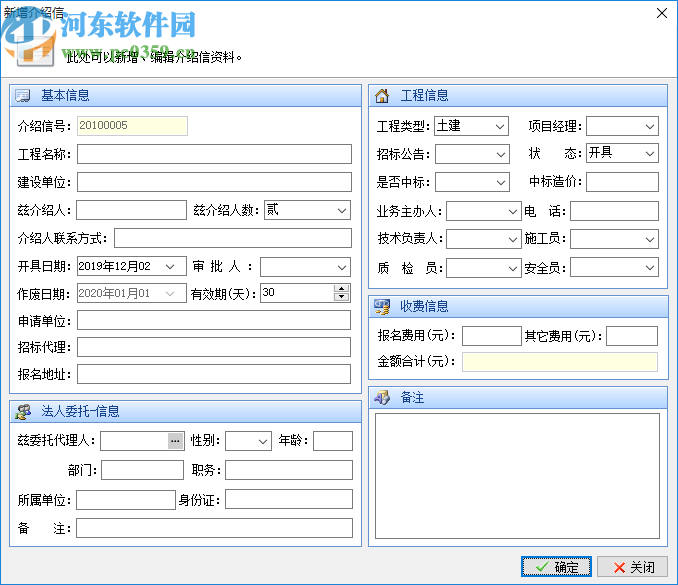Click the 法人委托 备注 input field
This screenshot has height=585, width=678.
tap(214, 528)
